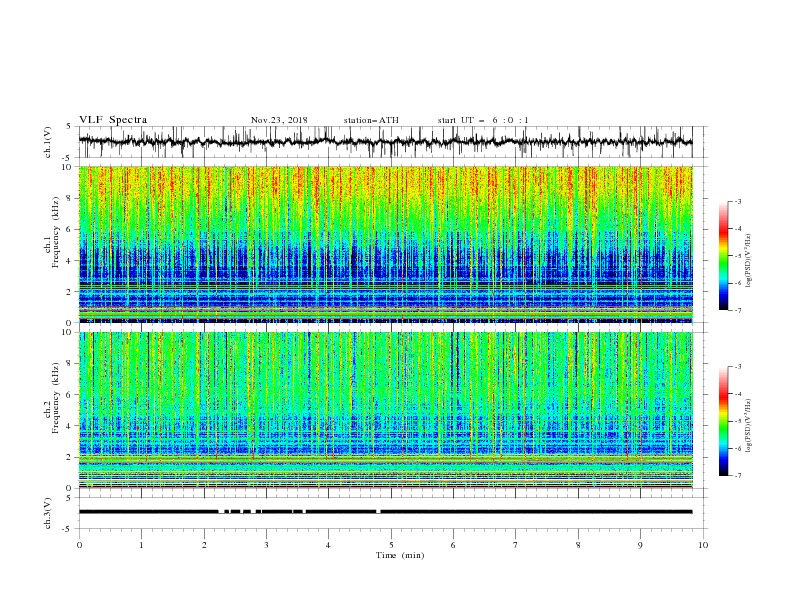Click the 'Time (min)' axis title
The width and height of the screenshot is (792, 612).
[x=400, y=555]
